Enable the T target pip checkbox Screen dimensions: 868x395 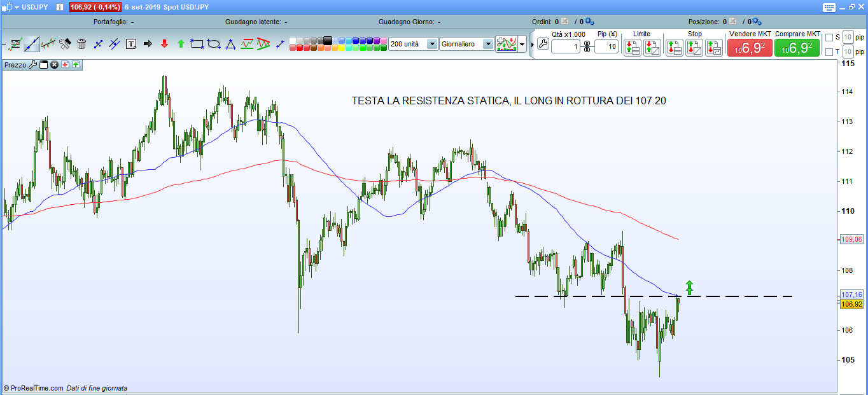[829, 52]
